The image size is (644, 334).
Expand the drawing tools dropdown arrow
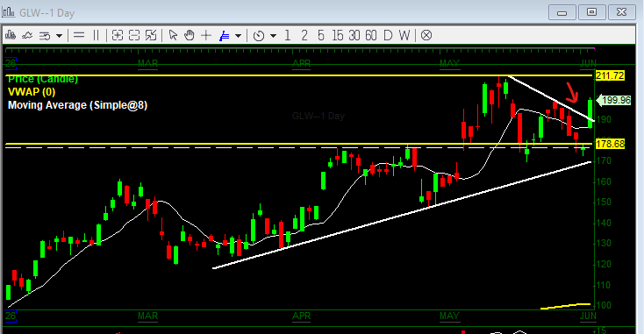point(239,36)
